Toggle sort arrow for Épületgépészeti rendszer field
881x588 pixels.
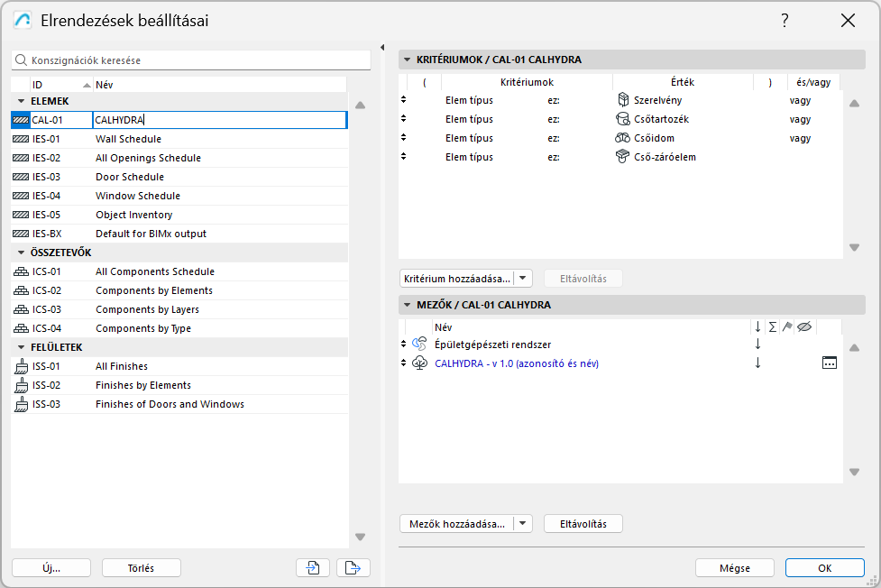[x=757, y=344]
